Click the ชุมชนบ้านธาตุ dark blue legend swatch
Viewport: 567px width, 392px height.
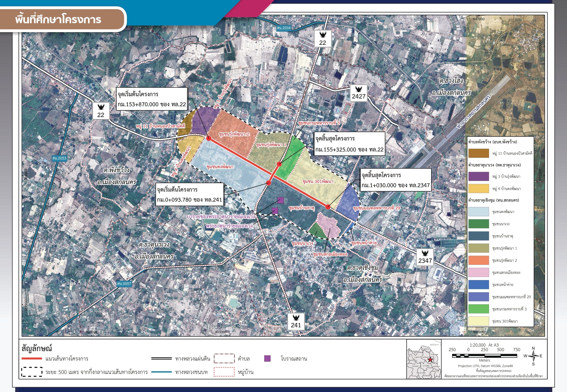pyautogui.click(x=478, y=236)
